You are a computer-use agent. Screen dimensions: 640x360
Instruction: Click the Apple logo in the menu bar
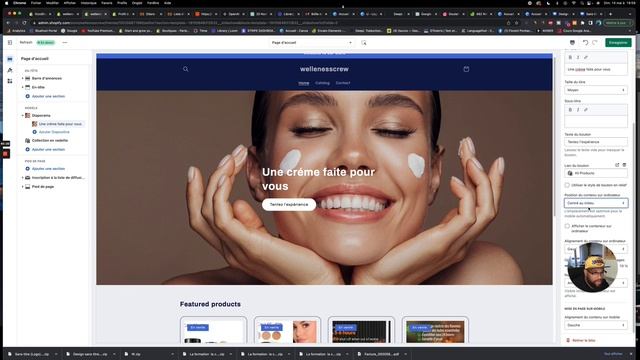click(6, 3)
